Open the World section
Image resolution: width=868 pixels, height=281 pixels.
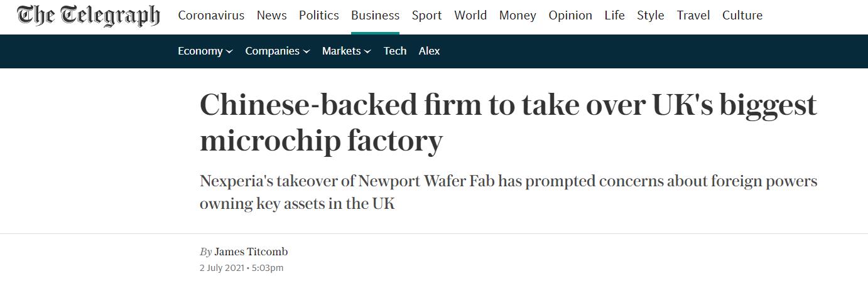(470, 15)
